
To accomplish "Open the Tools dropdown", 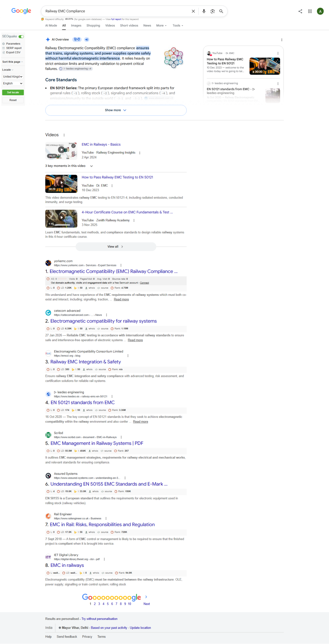I will tap(178, 25).
